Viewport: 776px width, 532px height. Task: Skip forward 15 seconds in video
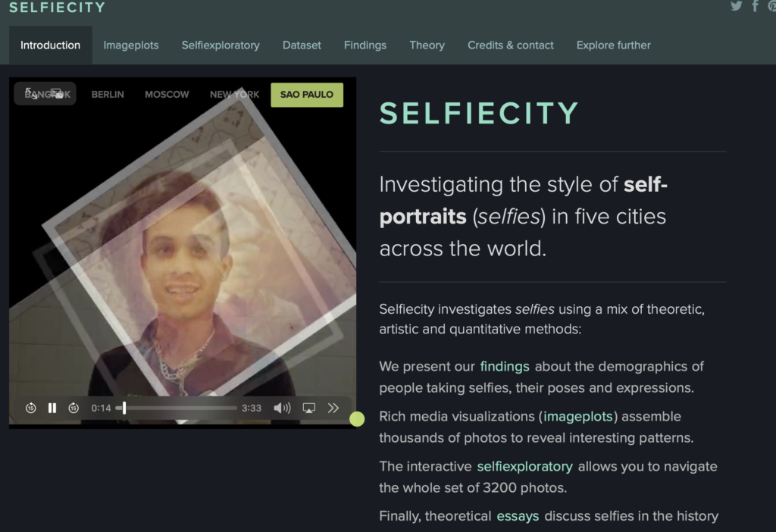[74, 408]
